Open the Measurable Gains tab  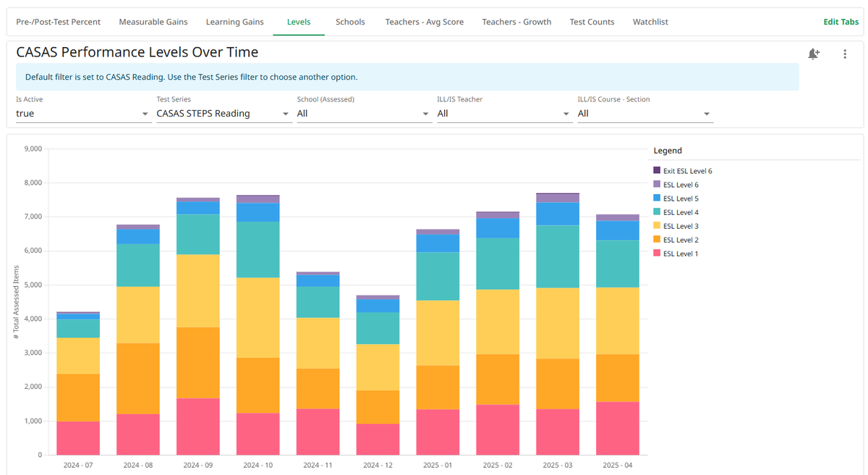pyautogui.click(x=153, y=22)
